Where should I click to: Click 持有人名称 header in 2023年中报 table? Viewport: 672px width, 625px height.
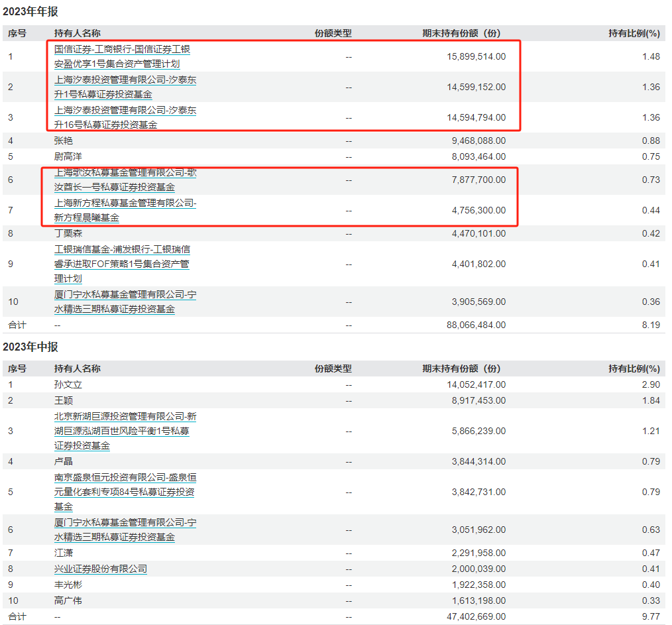pyautogui.click(x=77, y=369)
